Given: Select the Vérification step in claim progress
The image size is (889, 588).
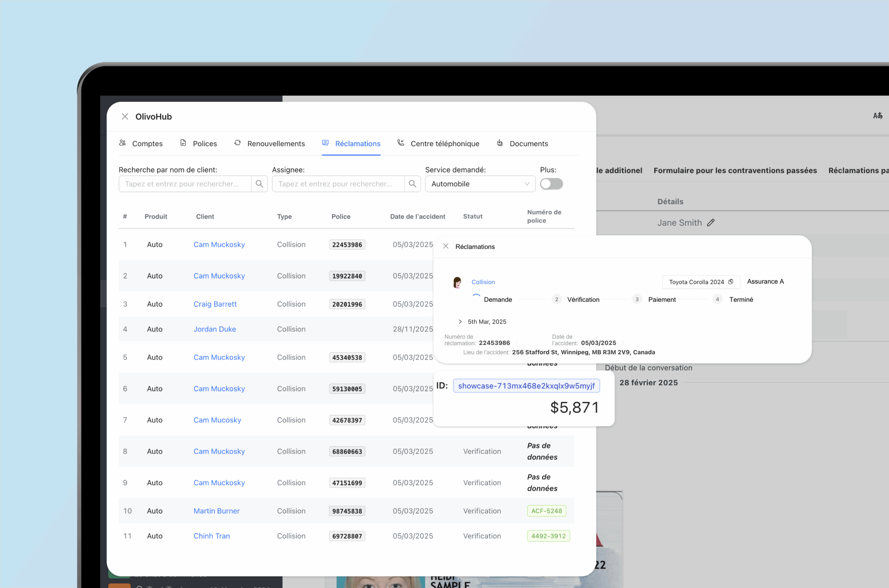Looking at the screenshot, I should (583, 300).
